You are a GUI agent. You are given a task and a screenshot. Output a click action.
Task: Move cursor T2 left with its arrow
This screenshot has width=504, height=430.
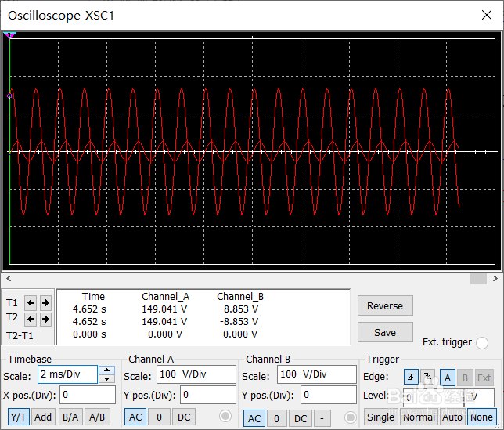point(31,319)
